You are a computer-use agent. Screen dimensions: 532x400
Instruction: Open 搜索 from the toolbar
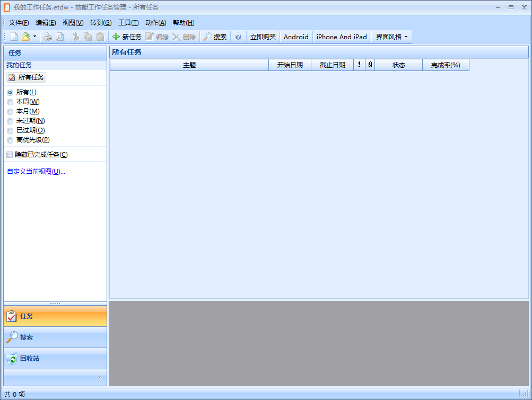215,37
